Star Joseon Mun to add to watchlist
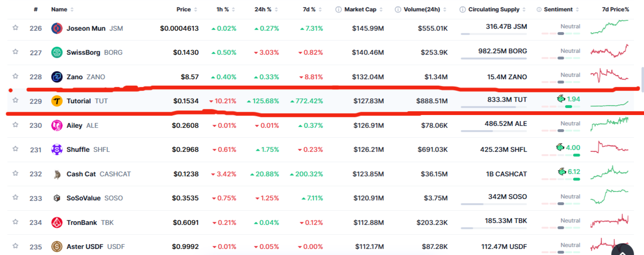This screenshot has width=644, height=255. click(15, 28)
